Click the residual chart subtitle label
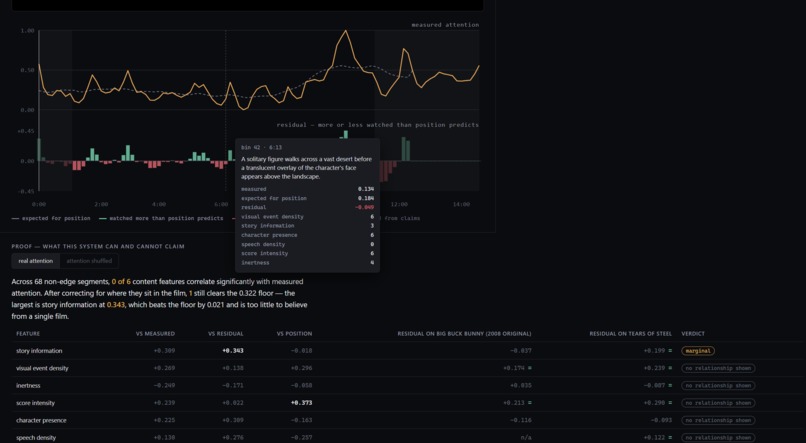806x443 pixels. click(x=377, y=125)
